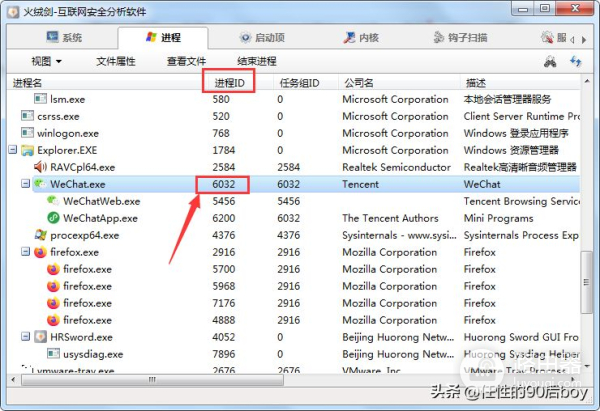Switch to the 启动项 tab
Image resolution: width=600 pixels, height=411 pixels.
click(262, 38)
